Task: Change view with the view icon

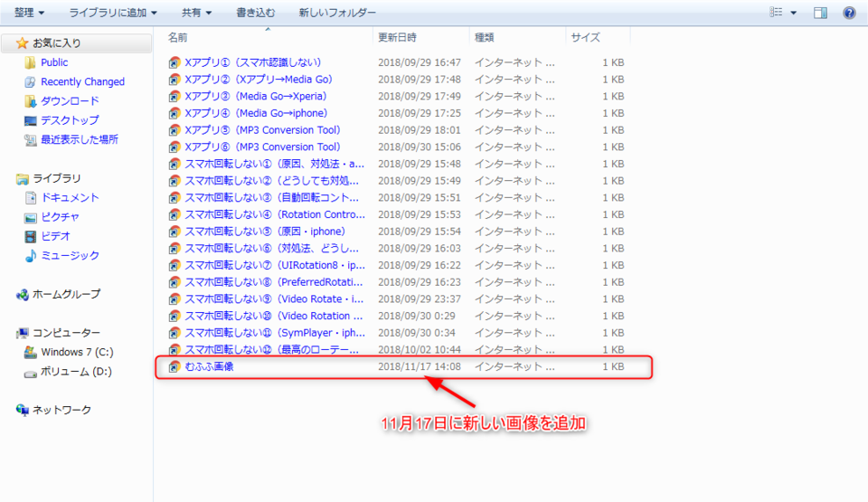Action: pyautogui.click(x=776, y=12)
